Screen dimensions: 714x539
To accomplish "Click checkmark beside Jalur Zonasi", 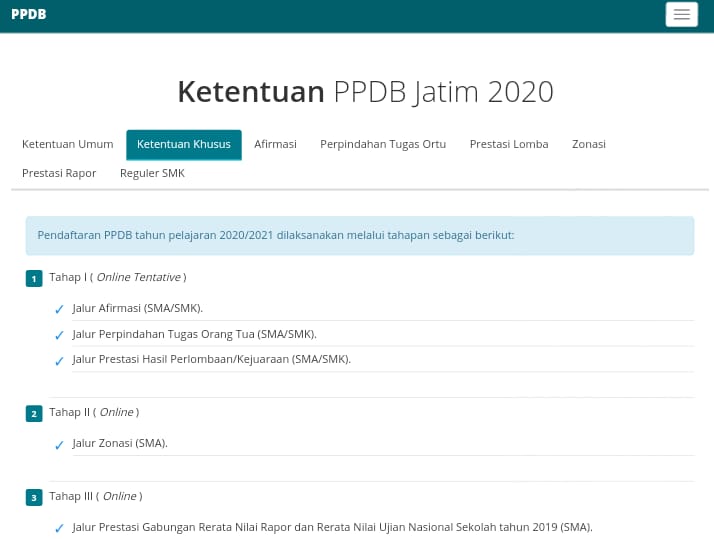I will [59, 445].
